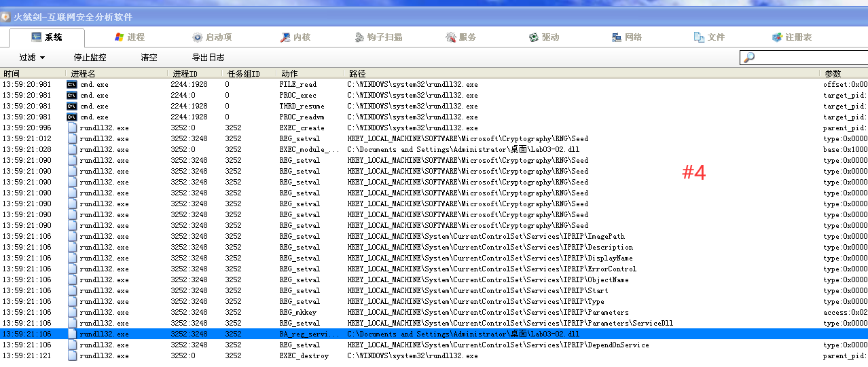Click the Services\IPRIP\Description registry path
Image resolution: width=868 pixels, height=367 pixels.
pos(490,248)
